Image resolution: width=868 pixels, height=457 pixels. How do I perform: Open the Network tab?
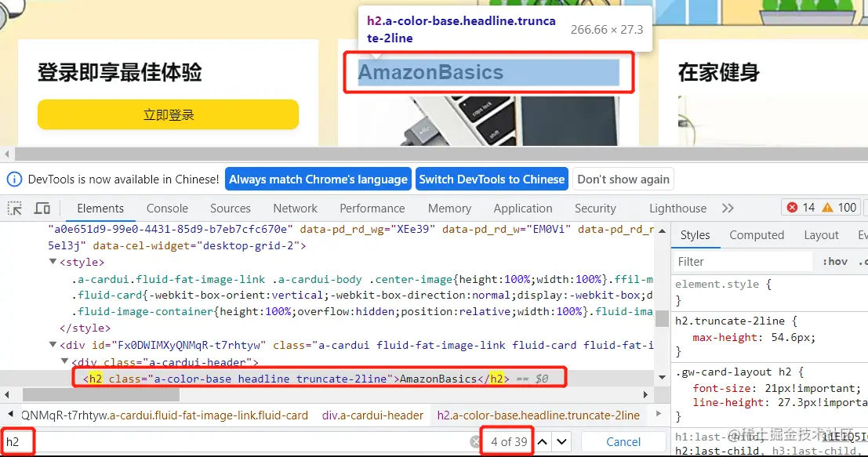[x=295, y=208]
